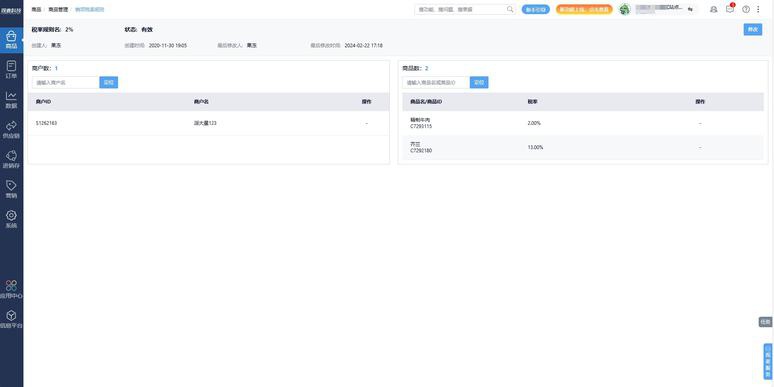
Task: Click the customer service headset icon
Action: pos(713,9)
